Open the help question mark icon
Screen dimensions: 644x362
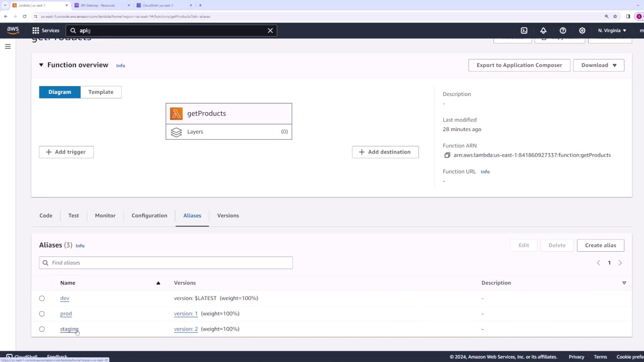563,31
